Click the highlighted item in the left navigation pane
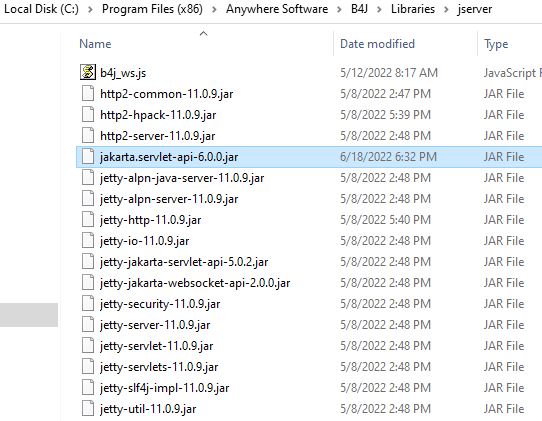This screenshot has width=542, height=421. [29, 315]
